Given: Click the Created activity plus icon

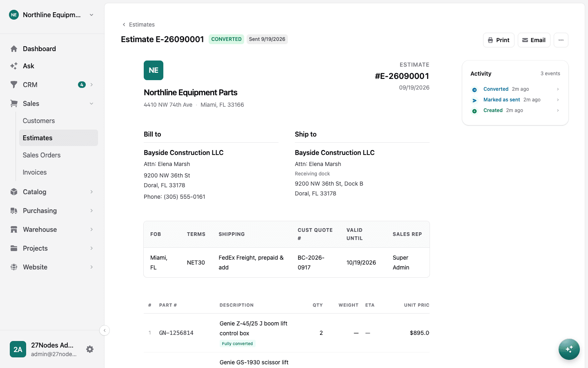Looking at the screenshot, I should [474, 111].
